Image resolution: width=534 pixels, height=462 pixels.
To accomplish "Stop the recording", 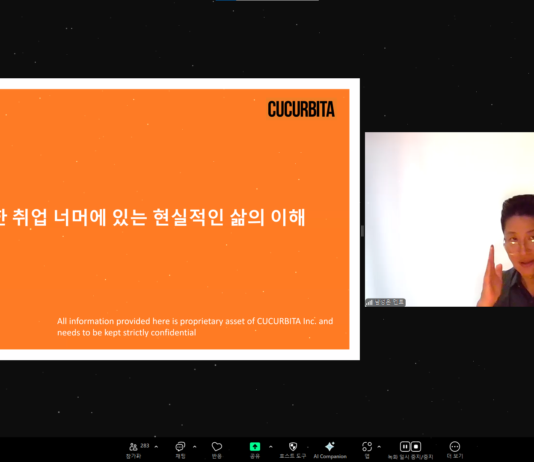I will [416, 446].
